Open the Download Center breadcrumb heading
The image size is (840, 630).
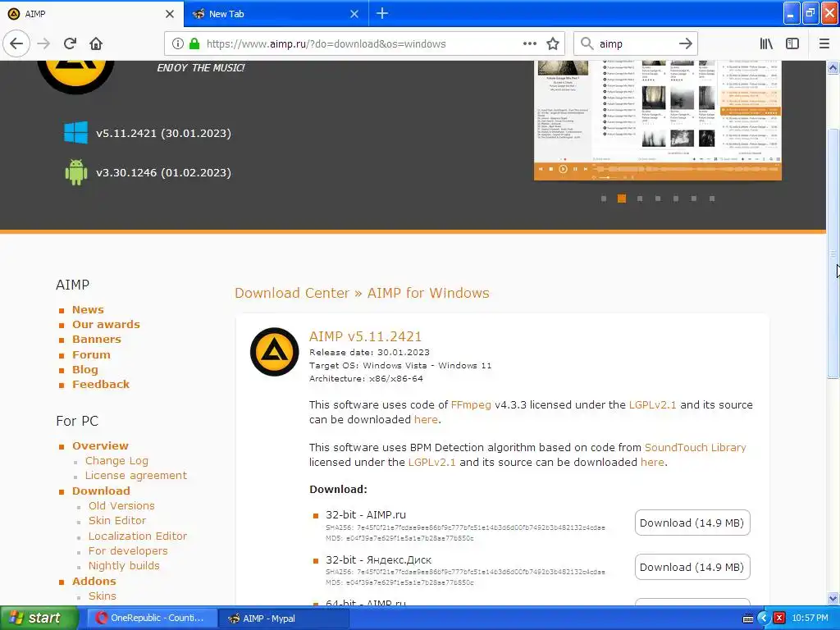292,293
